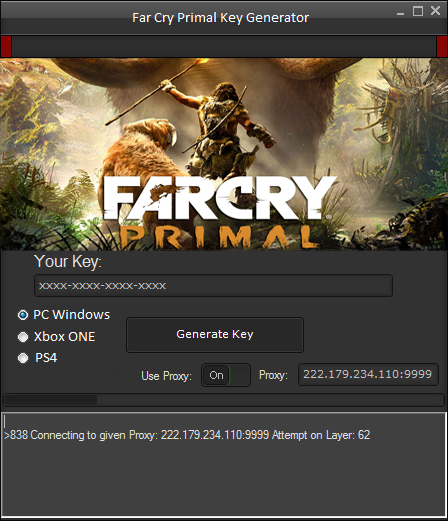Select the PS4 radio button
The height and width of the screenshot is (521, 448).
(x=23, y=358)
